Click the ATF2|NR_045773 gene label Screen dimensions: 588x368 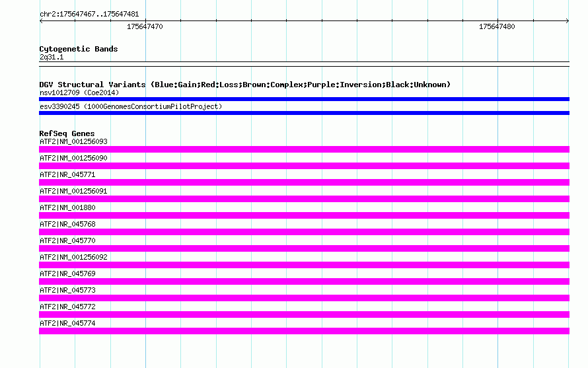point(67,290)
